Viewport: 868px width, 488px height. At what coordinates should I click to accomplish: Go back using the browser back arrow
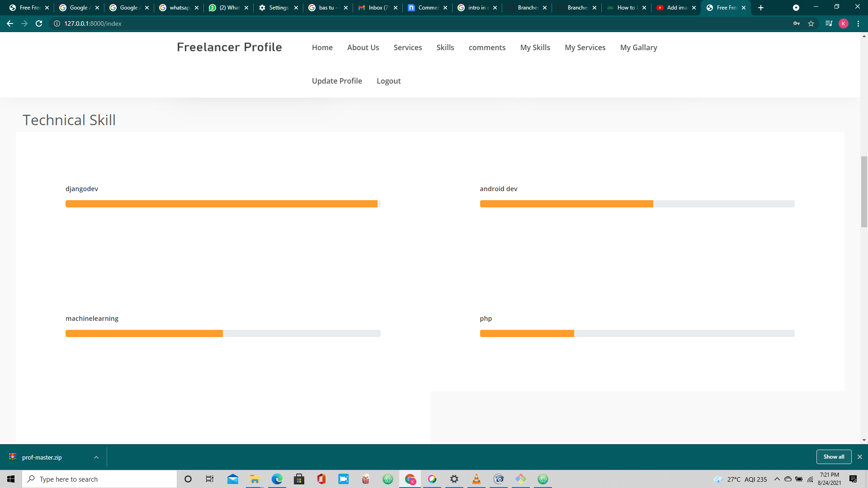10,23
